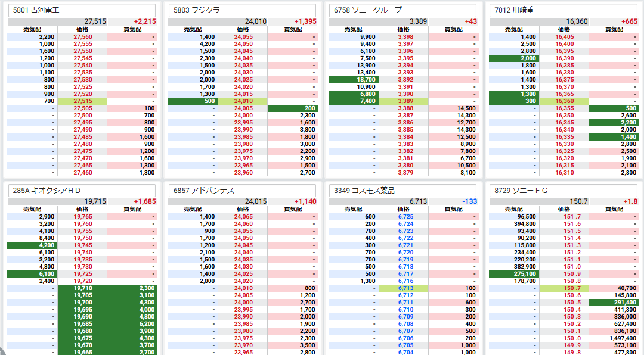The height and width of the screenshot is (355, 644).
Task: Click the highlighted 27,515 price row in 古河電工
Action: [x=83, y=101]
